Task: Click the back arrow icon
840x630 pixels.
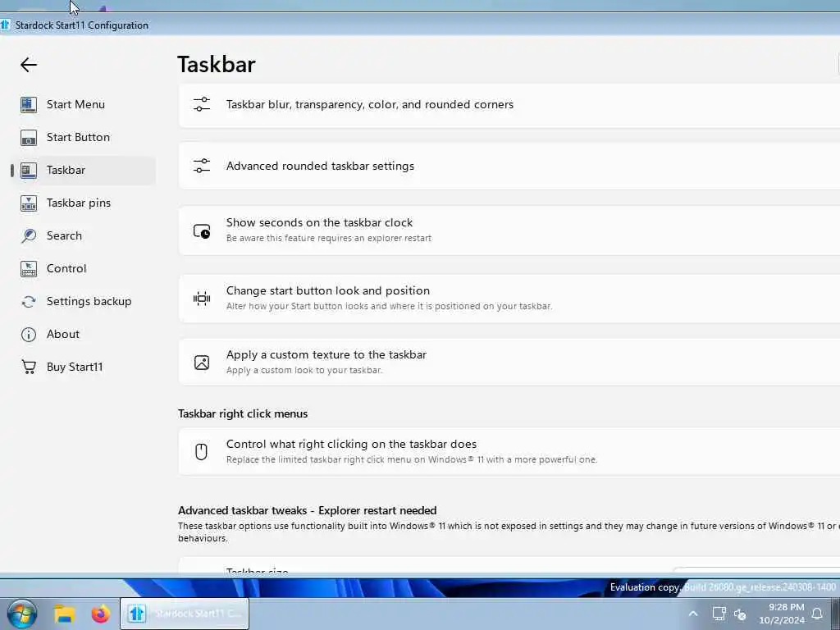Action: point(29,65)
